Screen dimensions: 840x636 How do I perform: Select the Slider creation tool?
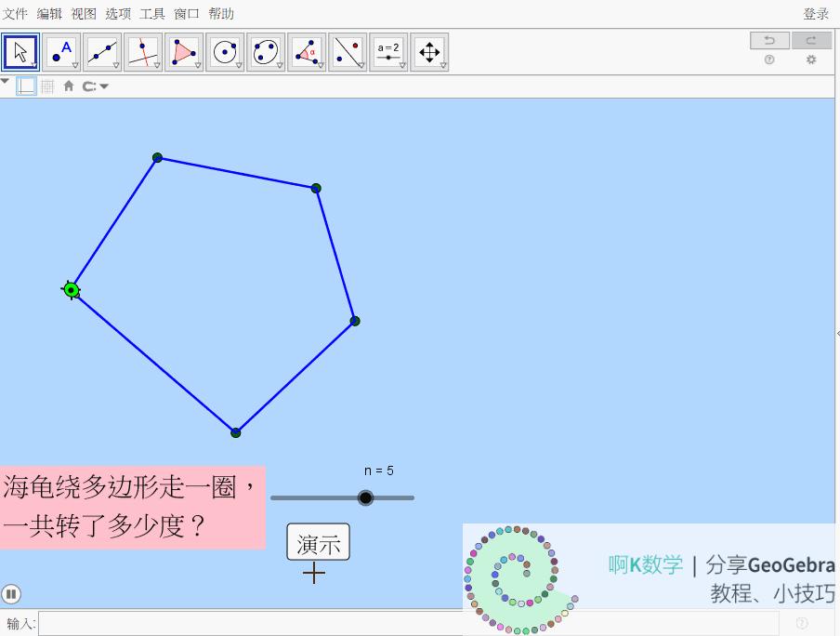388,51
